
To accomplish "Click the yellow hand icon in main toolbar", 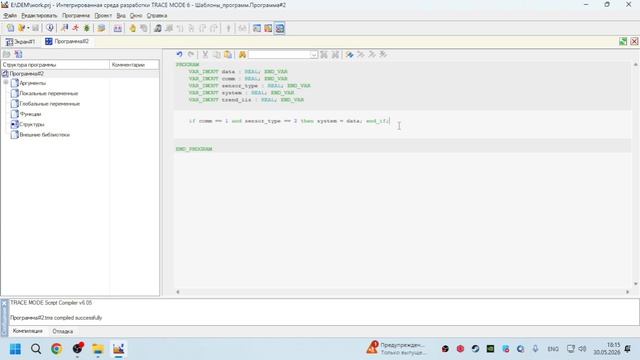I will click(133, 28).
